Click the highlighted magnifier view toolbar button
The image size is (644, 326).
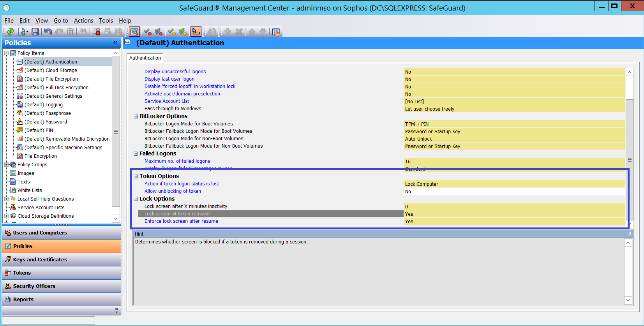134,32
